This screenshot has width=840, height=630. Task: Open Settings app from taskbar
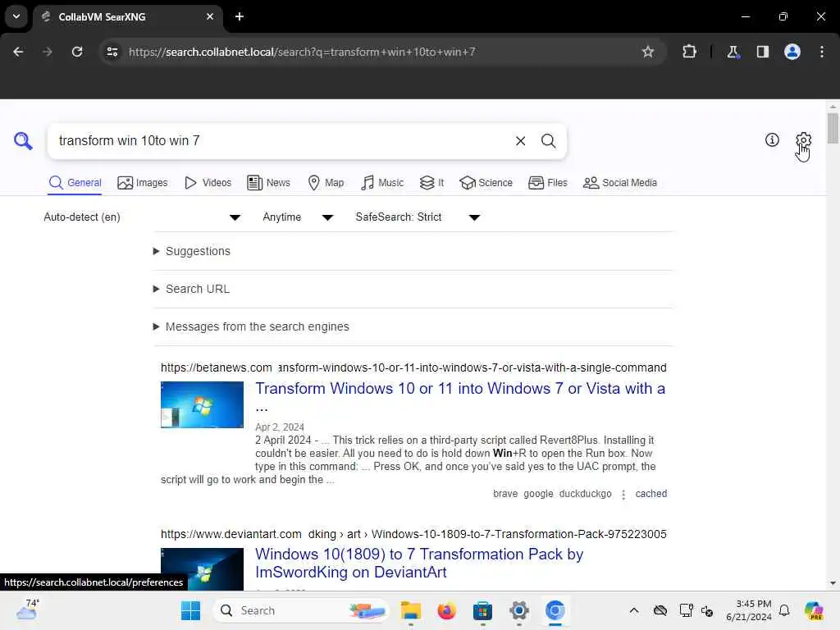pyautogui.click(x=518, y=610)
